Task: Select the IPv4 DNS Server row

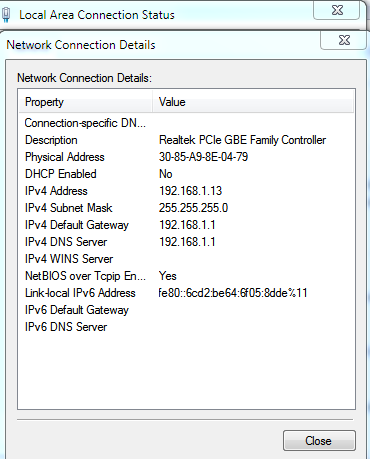Action: tap(186, 242)
